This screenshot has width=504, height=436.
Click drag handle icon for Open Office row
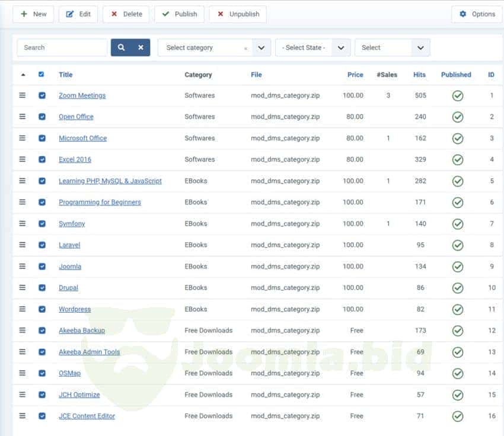[x=23, y=117]
